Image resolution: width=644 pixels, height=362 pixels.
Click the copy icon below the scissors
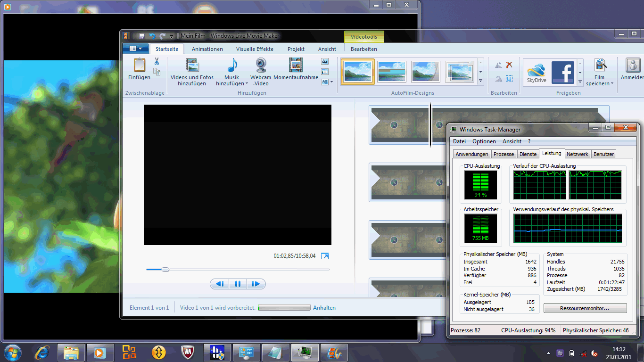click(x=157, y=72)
